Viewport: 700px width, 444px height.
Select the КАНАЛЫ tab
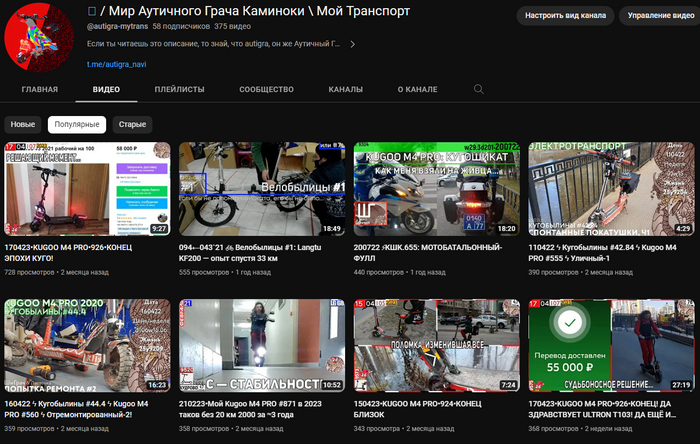pyautogui.click(x=346, y=89)
